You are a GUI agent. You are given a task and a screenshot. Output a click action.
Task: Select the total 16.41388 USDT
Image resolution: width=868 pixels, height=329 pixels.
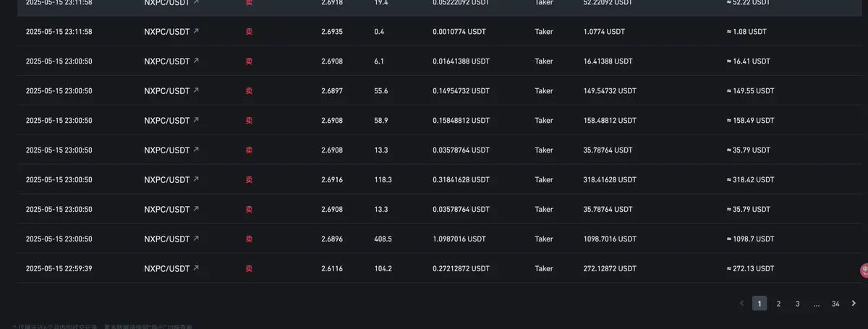point(608,61)
